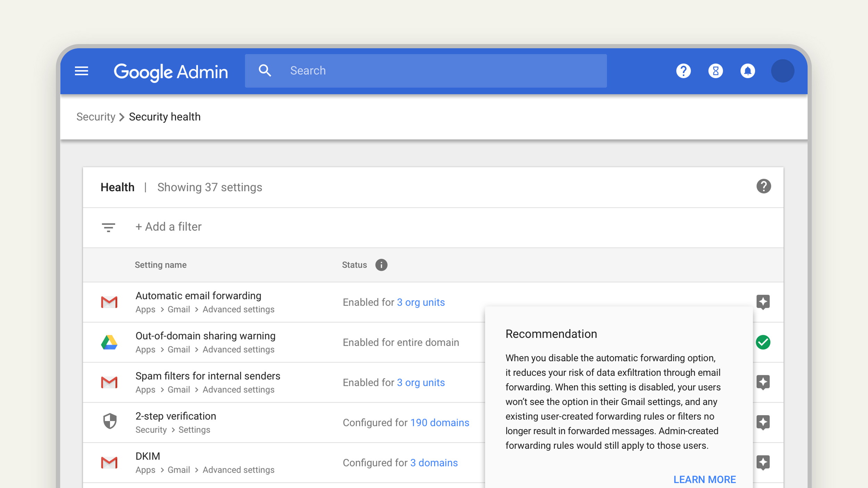Open the account avatar
This screenshot has width=868, height=488.
(783, 71)
